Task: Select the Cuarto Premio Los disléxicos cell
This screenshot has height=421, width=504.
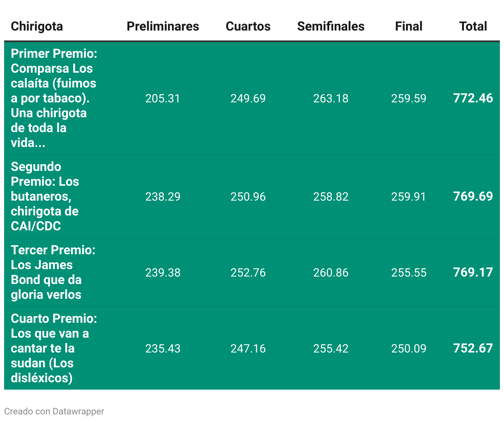Action: coord(54,348)
